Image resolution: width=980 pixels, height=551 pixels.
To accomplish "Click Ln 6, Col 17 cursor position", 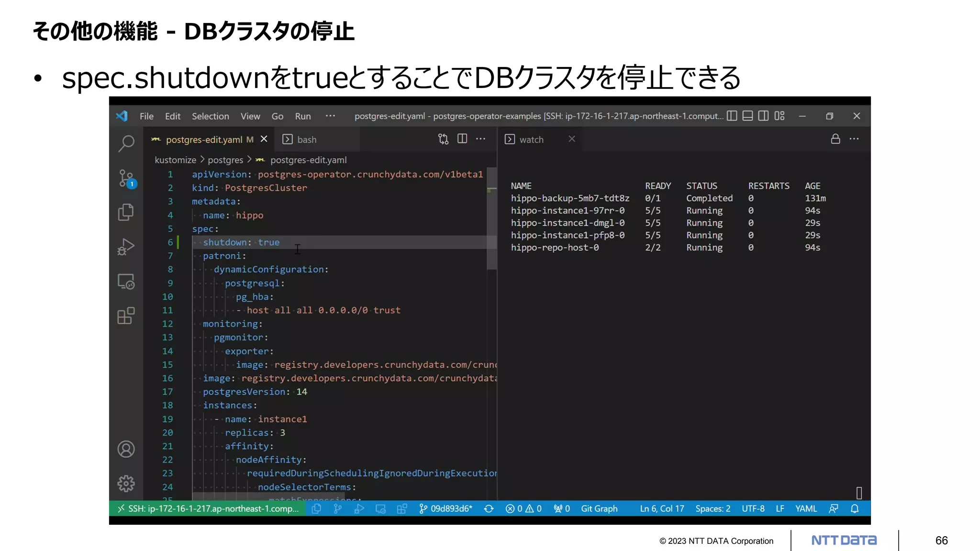I will pyautogui.click(x=662, y=508).
